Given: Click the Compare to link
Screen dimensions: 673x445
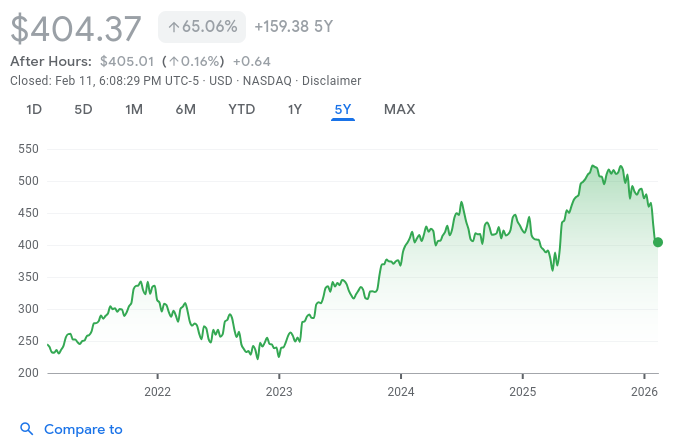Looking at the screenshot, I should 83,429.
